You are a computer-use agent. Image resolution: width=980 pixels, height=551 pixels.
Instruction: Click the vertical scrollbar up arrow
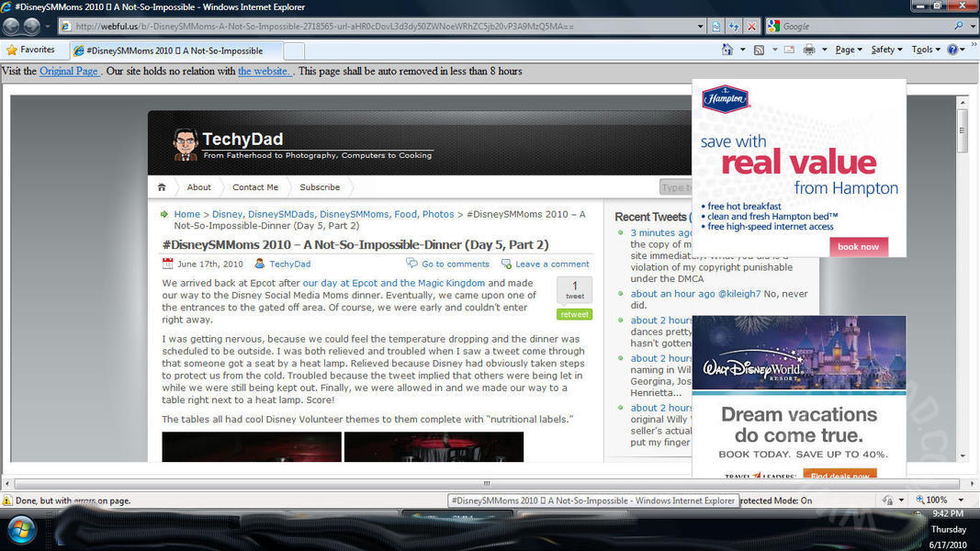pos(963,103)
